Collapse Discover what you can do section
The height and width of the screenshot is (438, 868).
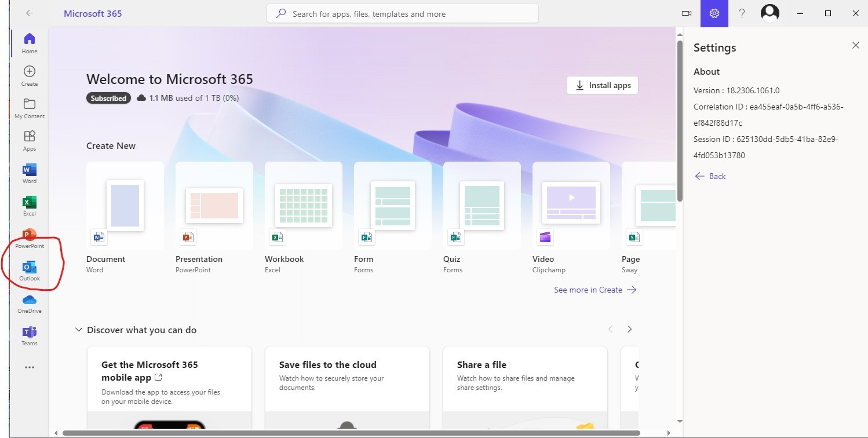pyautogui.click(x=79, y=330)
